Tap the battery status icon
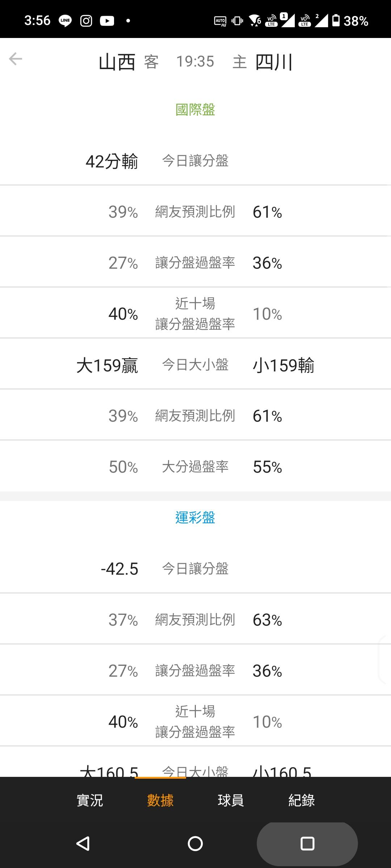Screen dimensions: 391x868 [x=336, y=21]
